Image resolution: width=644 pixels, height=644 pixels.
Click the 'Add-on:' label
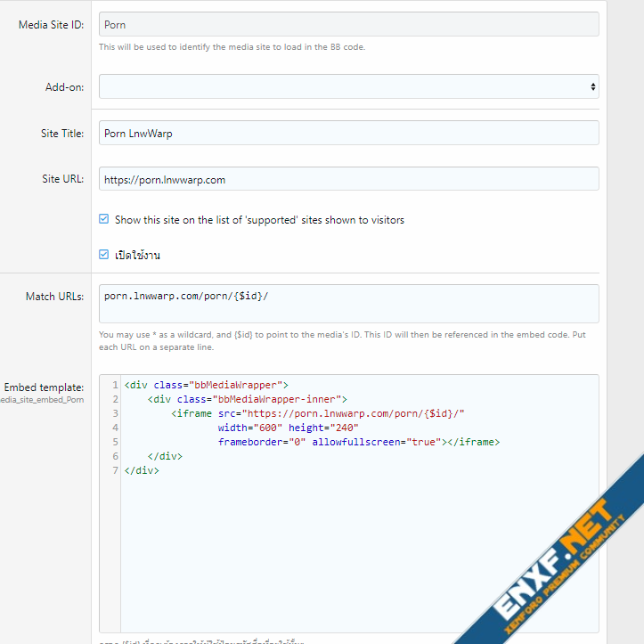click(x=64, y=87)
